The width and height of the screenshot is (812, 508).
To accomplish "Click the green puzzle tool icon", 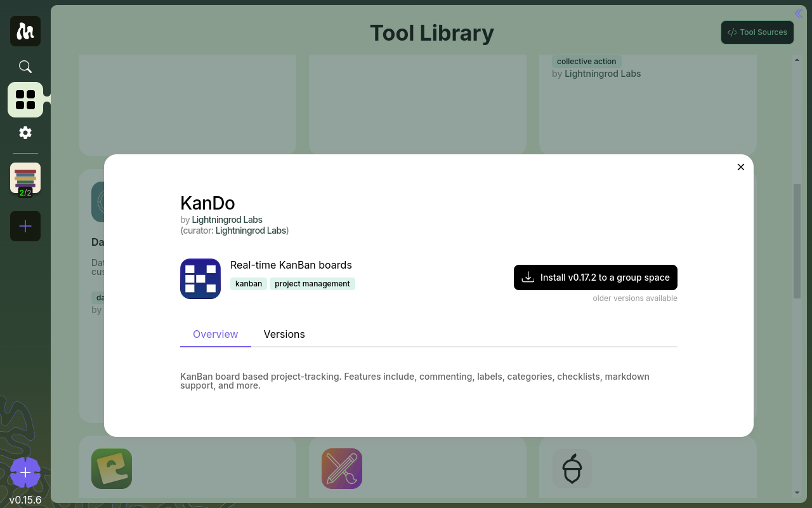I will click(x=112, y=469).
